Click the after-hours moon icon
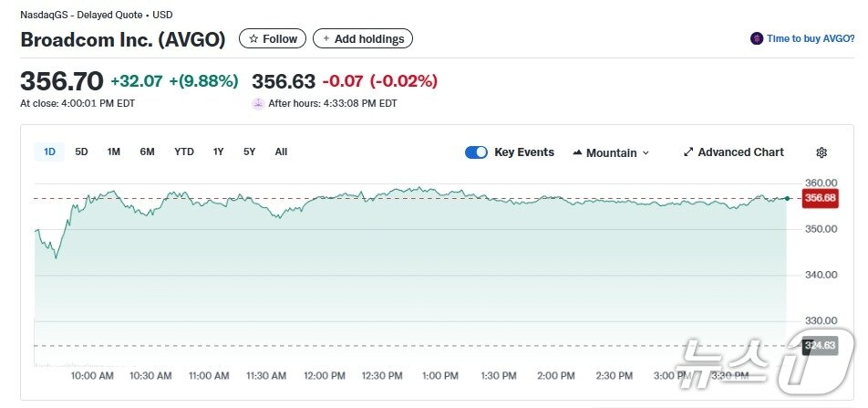Viewport: 868px width, 408px height. (x=258, y=104)
